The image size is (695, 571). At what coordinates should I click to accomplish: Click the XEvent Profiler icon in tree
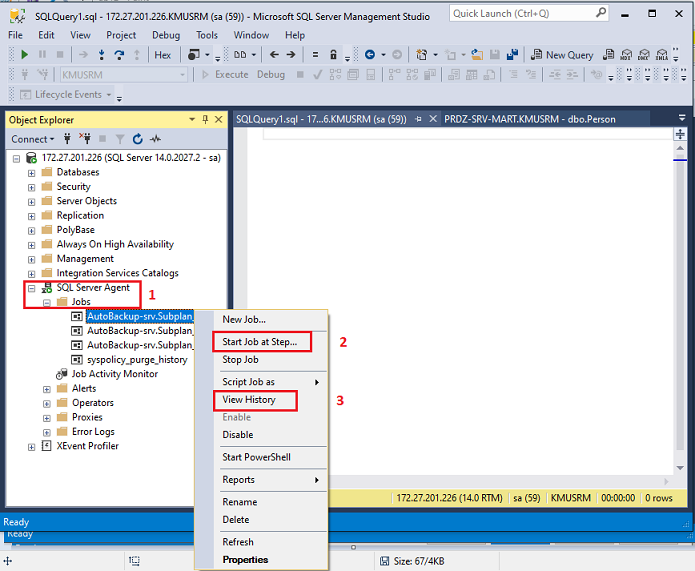click(46, 446)
